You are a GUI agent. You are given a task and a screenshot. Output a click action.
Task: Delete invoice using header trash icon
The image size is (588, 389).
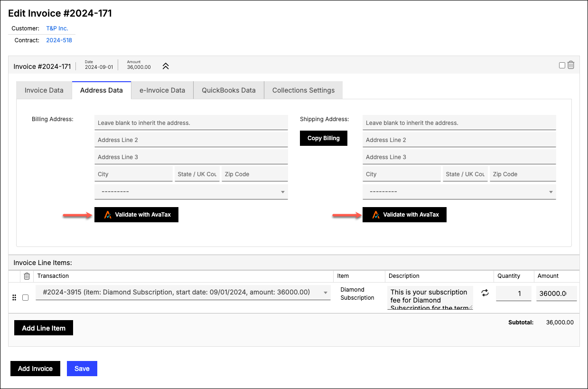click(x=571, y=65)
